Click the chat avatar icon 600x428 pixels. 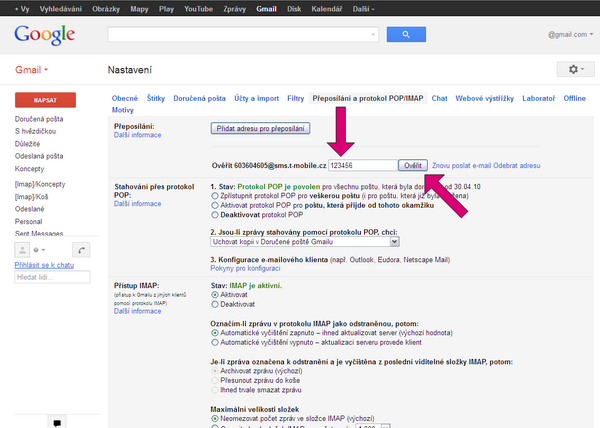[22, 250]
